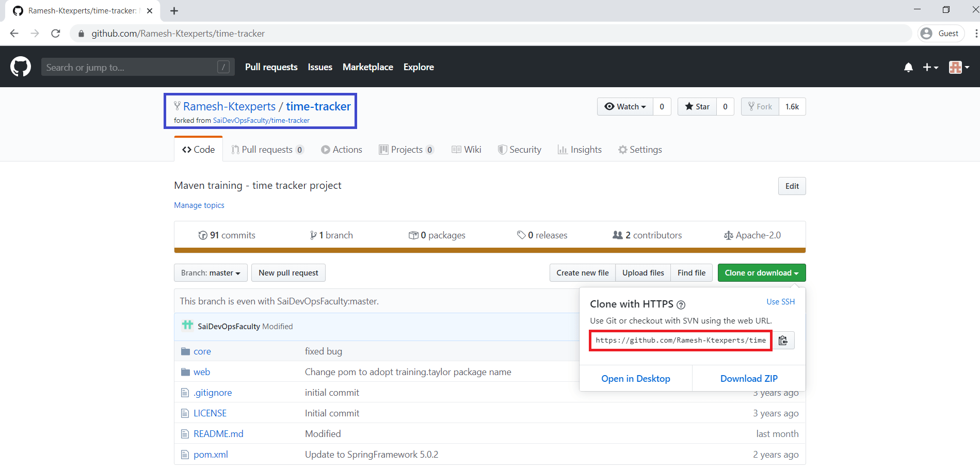Switch to the Insights tab

click(x=580, y=150)
